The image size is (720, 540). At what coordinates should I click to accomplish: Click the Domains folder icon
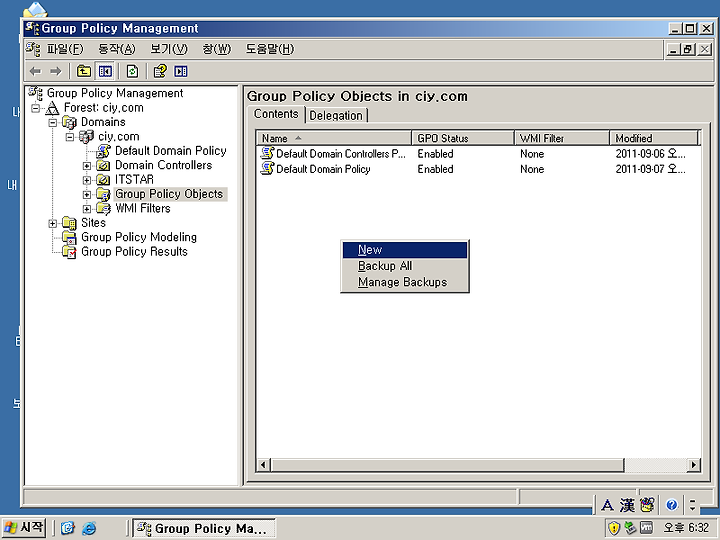click(69, 123)
